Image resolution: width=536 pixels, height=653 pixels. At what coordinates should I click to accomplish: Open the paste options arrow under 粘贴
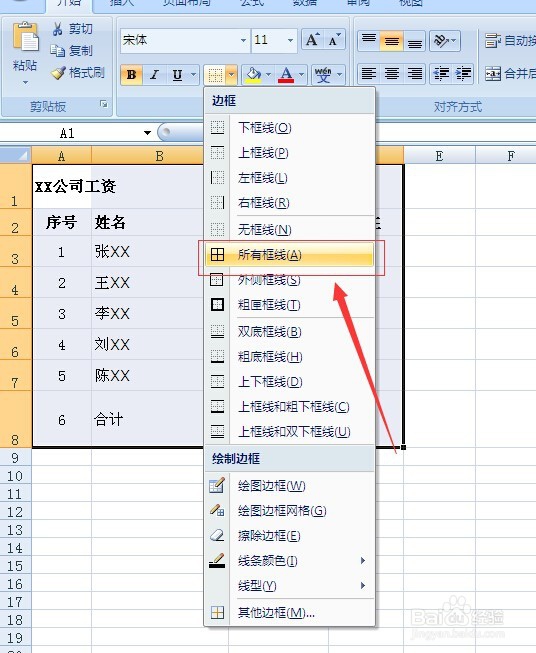pyautogui.click(x=25, y=82)
